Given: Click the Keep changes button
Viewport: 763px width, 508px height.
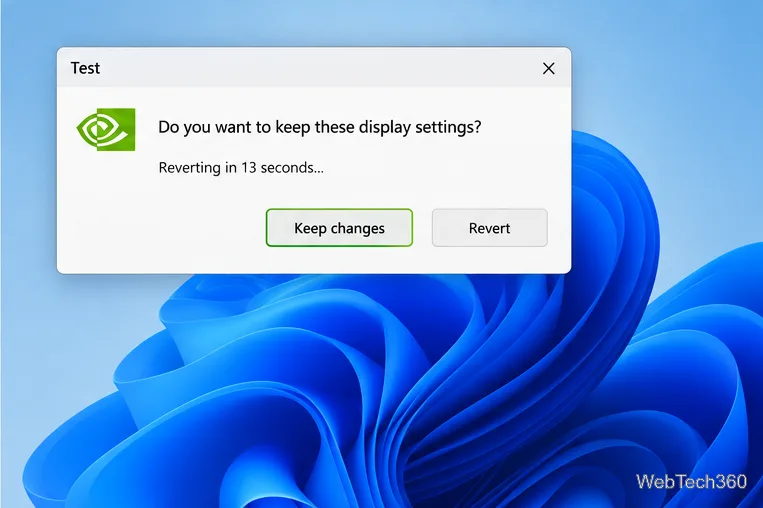Looking at the screenshot, I should click(x=339, y=228).
